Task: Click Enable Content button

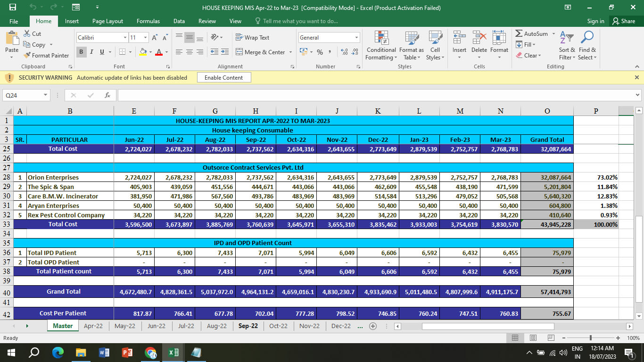Action: (224, 78)
